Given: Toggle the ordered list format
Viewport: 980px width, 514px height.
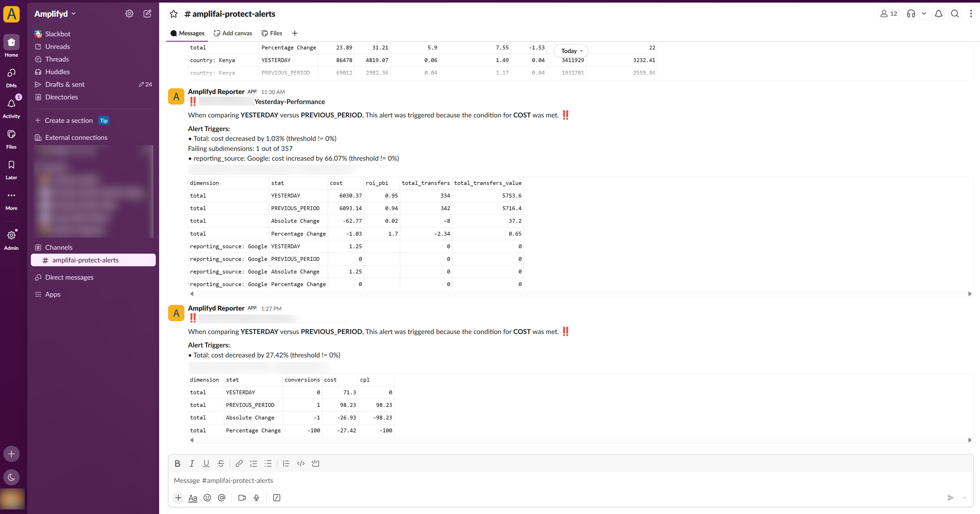Looking at the screenshot, I should [253, 464].
